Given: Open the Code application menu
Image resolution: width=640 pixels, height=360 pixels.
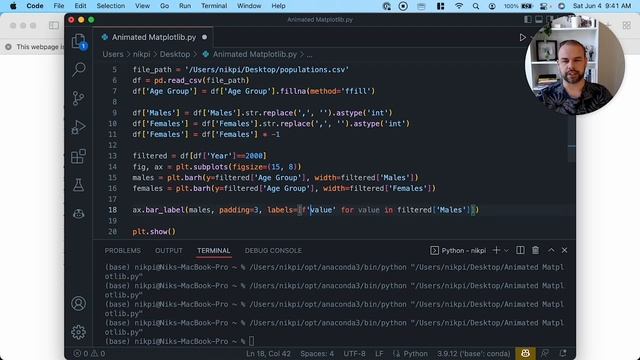Looking at the screenshot, I should (35, 6).
